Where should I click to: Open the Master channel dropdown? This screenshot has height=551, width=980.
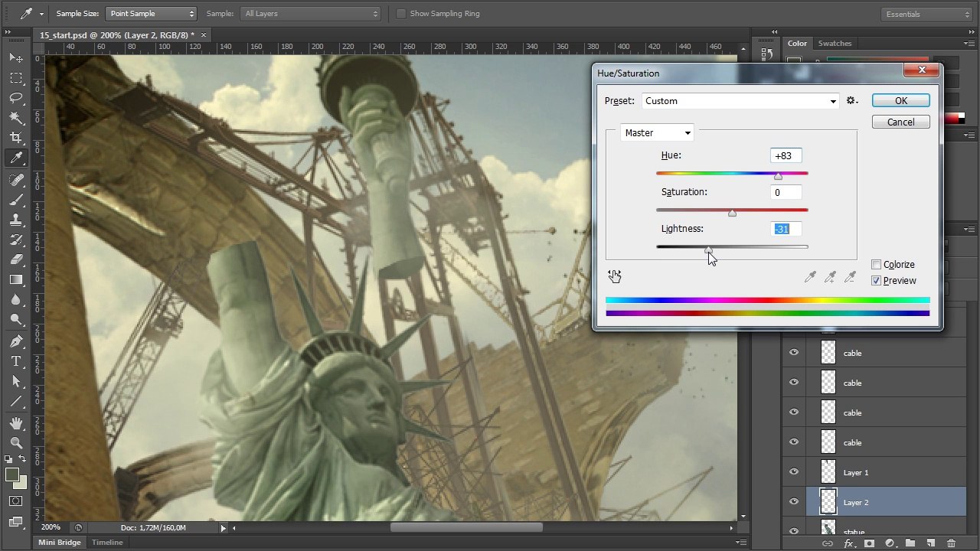tap(657, 133)
